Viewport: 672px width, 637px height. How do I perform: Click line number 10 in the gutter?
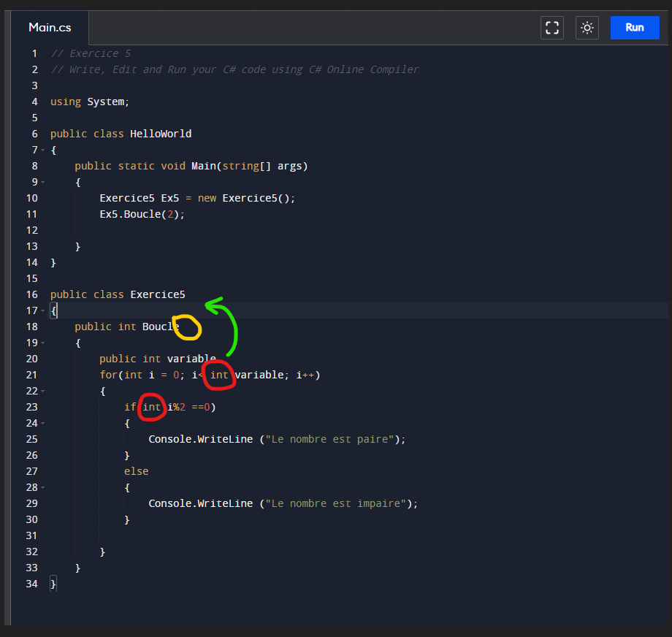pos(31,198)
